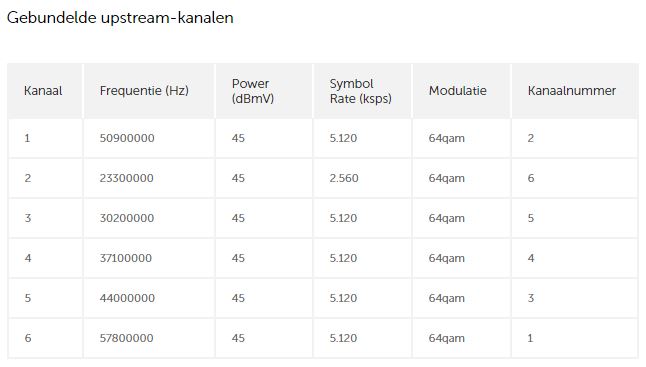Click the Kanaalnummer column header
The image size is (646, 367).
(572, 91)
